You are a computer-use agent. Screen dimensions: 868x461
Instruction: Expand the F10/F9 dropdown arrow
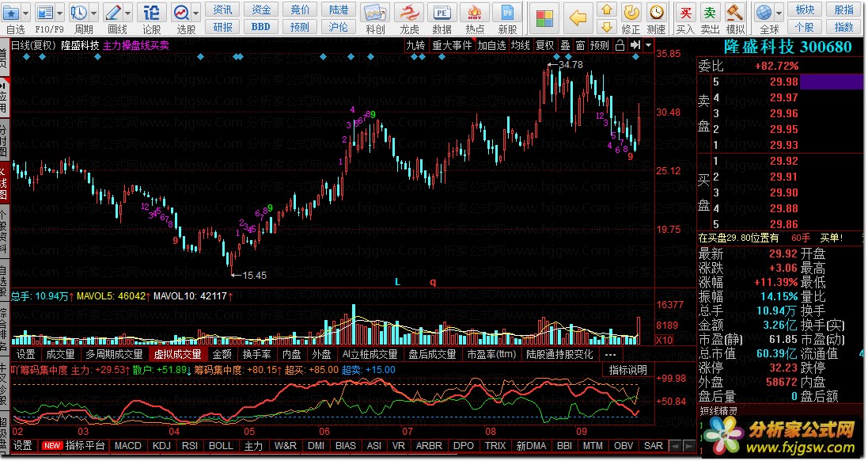point(59,12)
